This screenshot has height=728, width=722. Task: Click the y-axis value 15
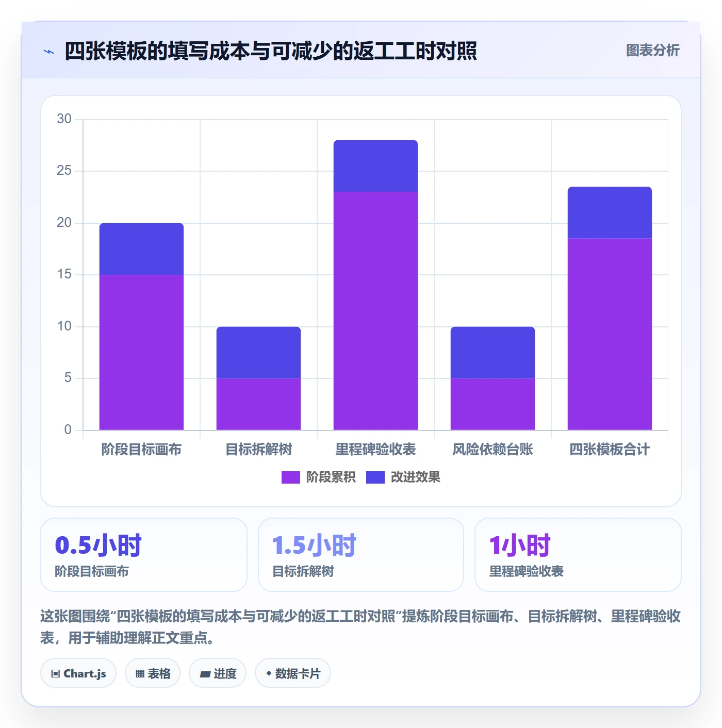point(64,274)
